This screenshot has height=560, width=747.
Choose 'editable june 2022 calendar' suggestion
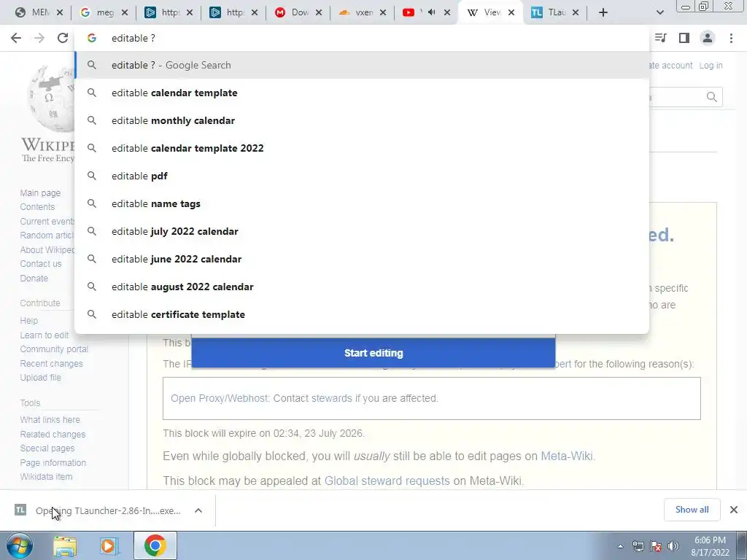[x=362, y=259]
